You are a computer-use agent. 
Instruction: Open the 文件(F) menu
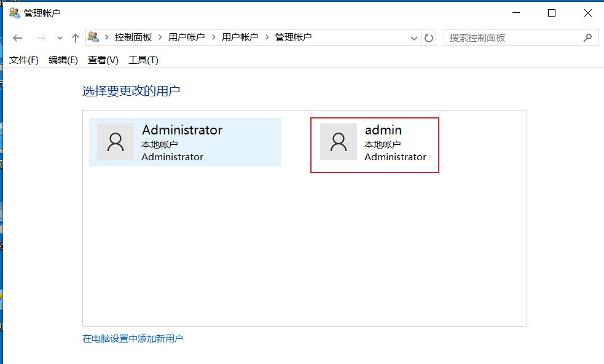24,60
